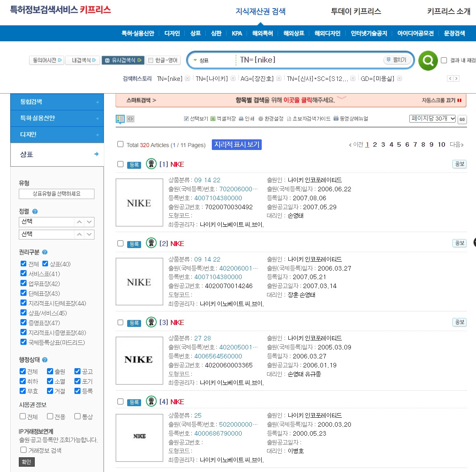Switch to image gallery view icon
The height and width of the screenshot is (472, 476).
[x=130, y=119]
